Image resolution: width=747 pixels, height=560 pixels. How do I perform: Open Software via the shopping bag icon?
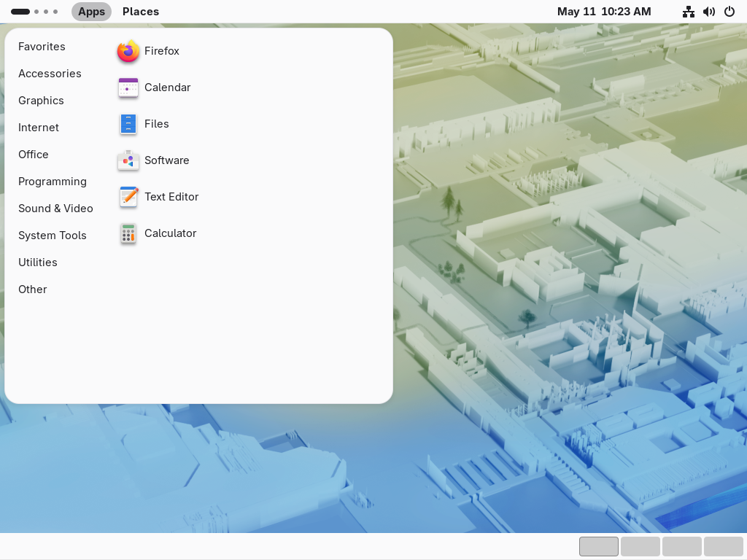click(128, 160)
